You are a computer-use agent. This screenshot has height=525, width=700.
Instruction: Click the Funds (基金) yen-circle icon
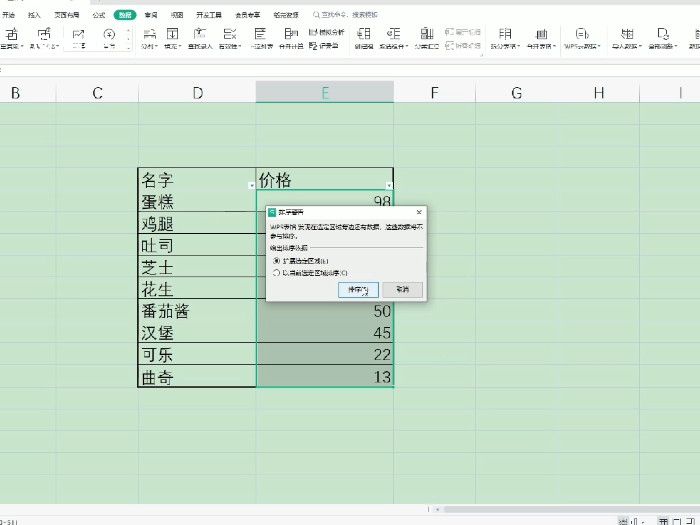pos(109,34)
